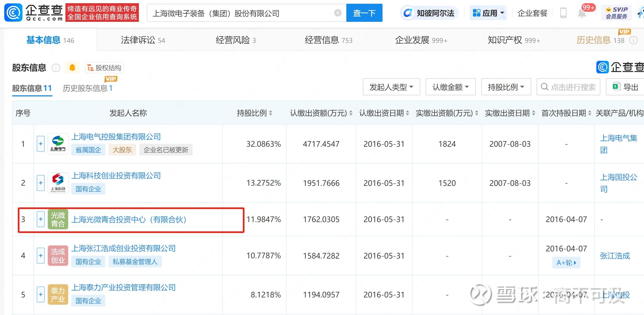Viewport: 644px width, 315px height.
Task: Expand row 2 上海科技创业投资 plus button
Action: pyautogui.click(x=41, y=183)
